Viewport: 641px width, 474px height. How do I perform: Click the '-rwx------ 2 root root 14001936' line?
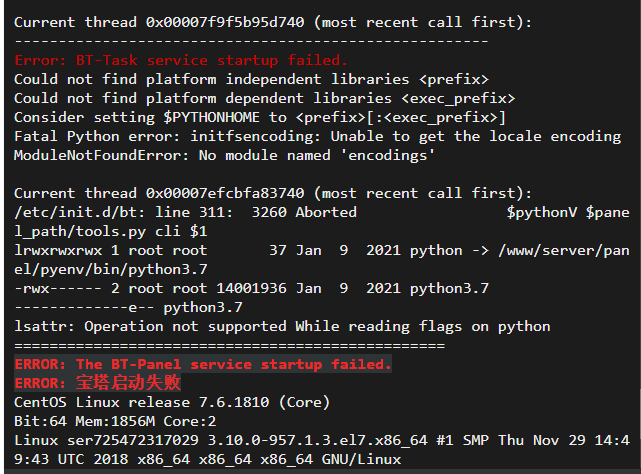point(251,289)
